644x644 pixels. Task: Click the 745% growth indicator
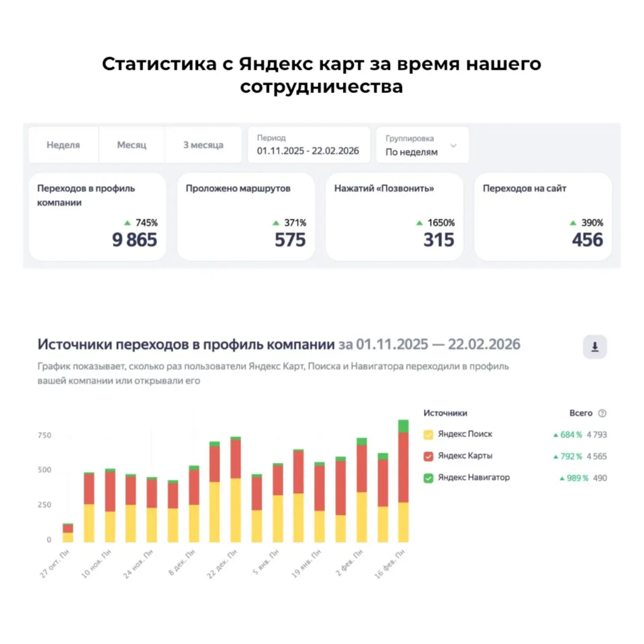(141, 223)
